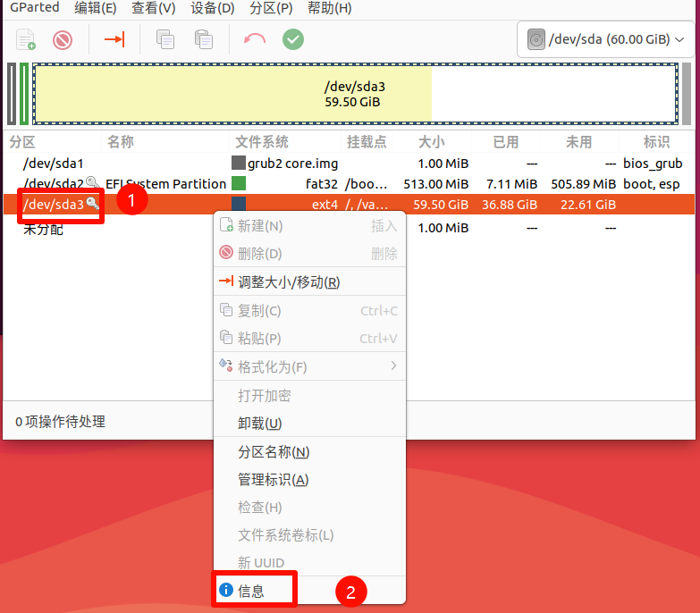The image size is (700, 613).
Task: Sort by the 标识 column header
Action: 656,142
